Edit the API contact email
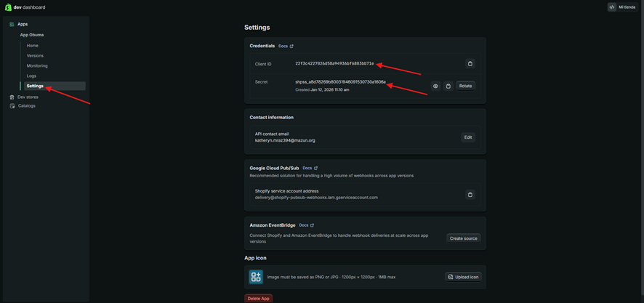 pos(468,137)
